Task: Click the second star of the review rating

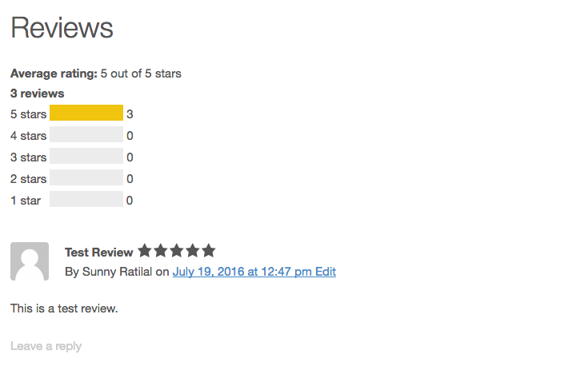Action: tap(161, 251)
